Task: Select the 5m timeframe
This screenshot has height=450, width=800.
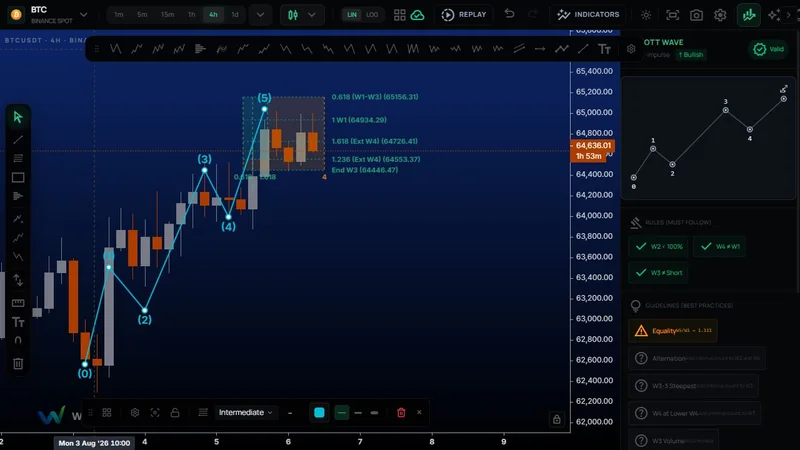Action: [142, 15]
